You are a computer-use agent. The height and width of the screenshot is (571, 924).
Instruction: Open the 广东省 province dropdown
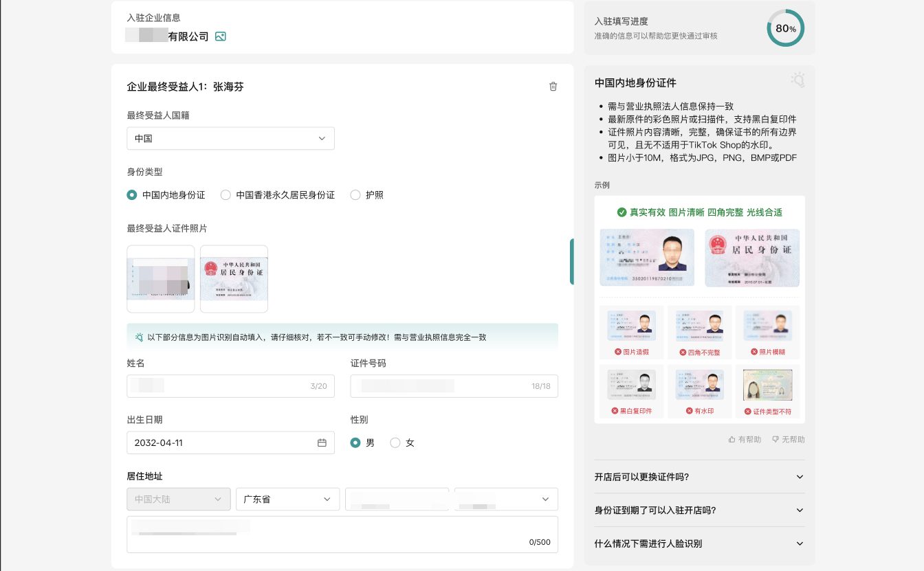click(287, 499)
